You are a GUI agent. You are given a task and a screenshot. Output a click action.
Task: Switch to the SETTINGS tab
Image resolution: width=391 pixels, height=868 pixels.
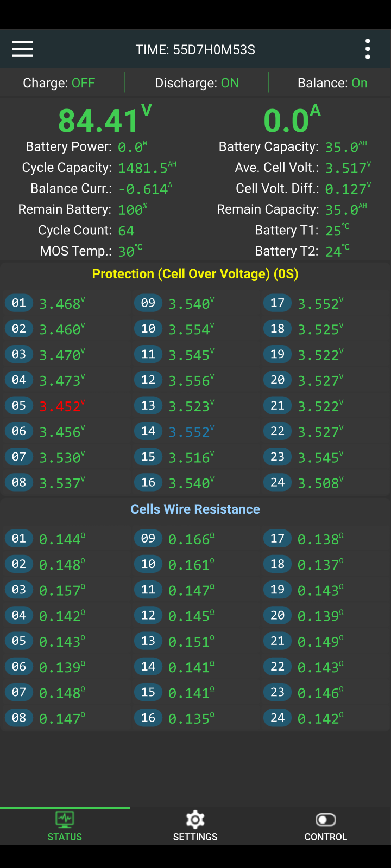[x=195, y=827]
